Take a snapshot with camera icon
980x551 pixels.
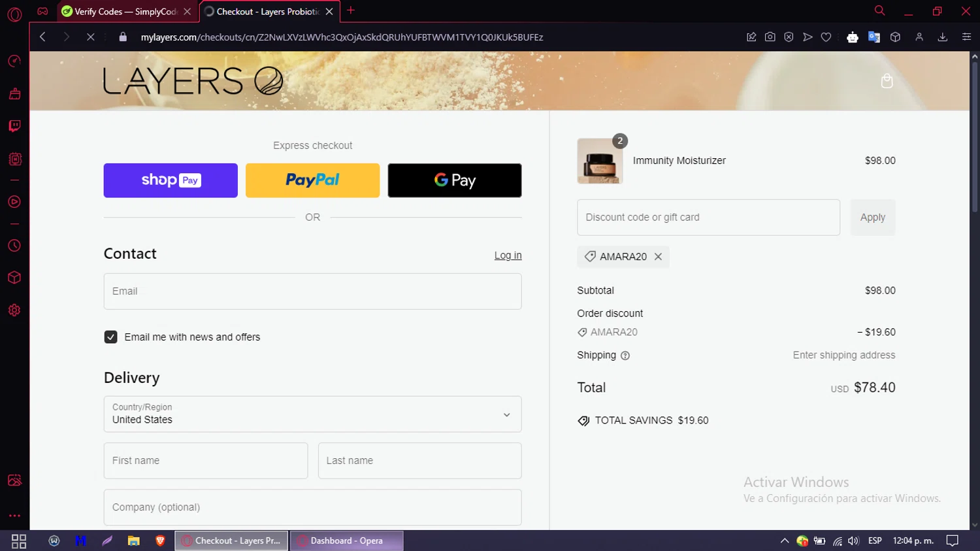pyautogui.click(x=770, y=37)
